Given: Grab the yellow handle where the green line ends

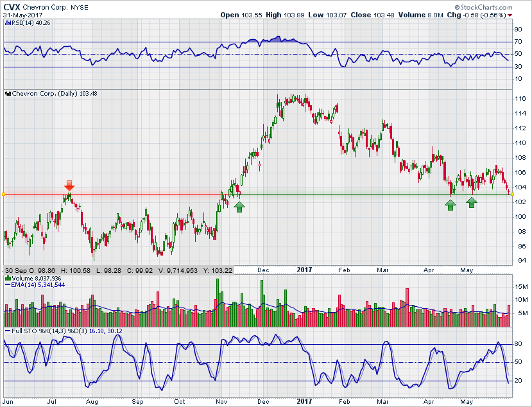Looking at the screenshot, I should pyautogui.click(x=512, y=194).
